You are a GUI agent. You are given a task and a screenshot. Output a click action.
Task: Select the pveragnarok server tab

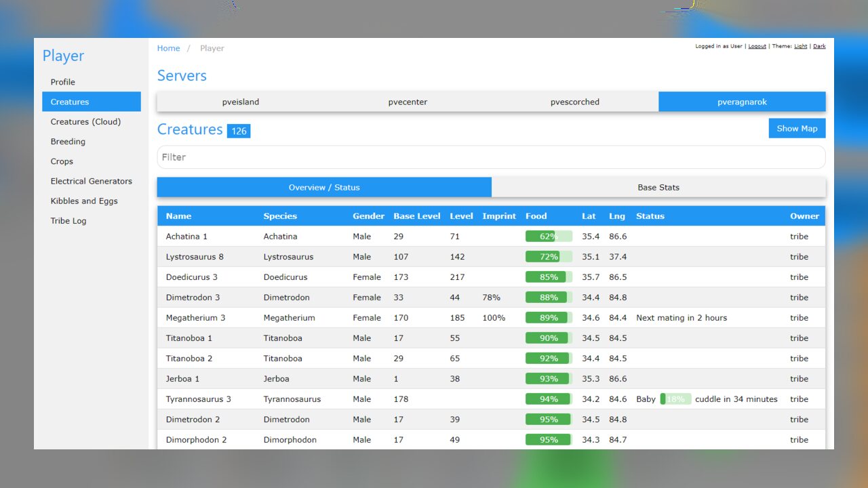(742, 102)
